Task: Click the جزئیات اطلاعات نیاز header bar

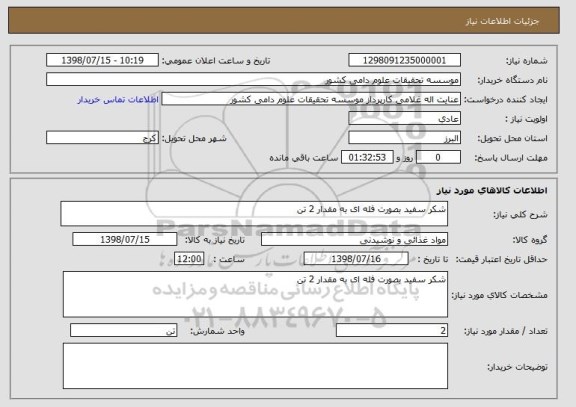Action: pos(284,21)
